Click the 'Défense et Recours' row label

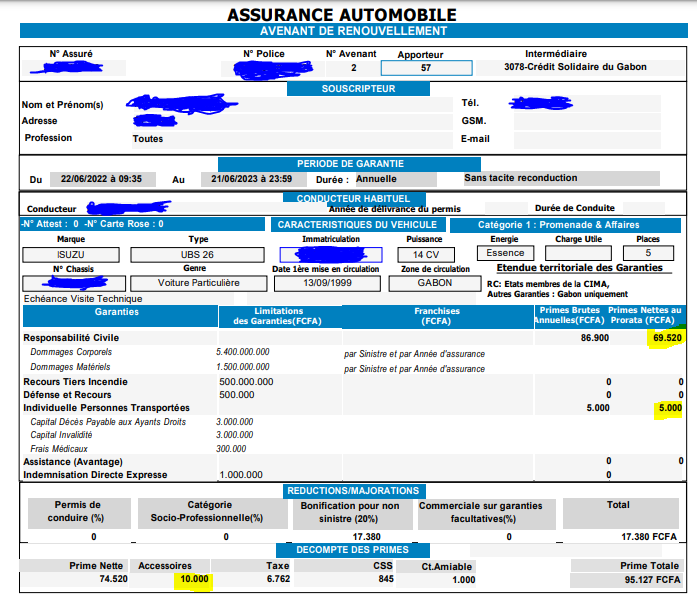pyautogui.click(x=67, y=395)
